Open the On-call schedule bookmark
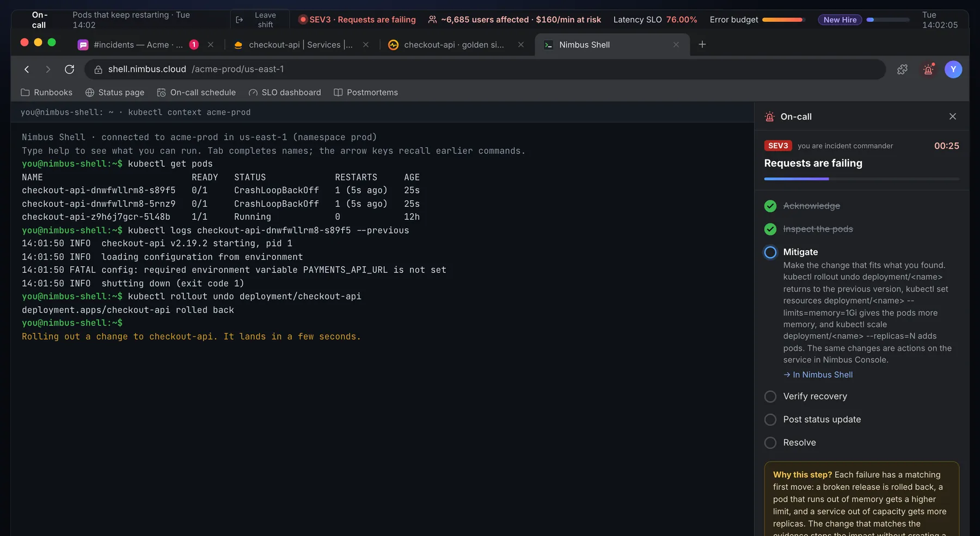The height and width of the screenshot is (536, 980). [197, 93]
